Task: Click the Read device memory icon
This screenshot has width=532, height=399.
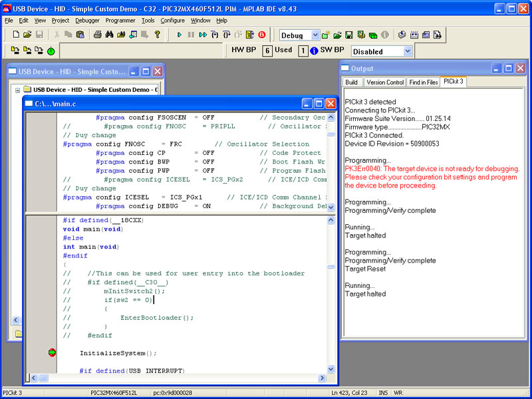Action: point(414,35)
